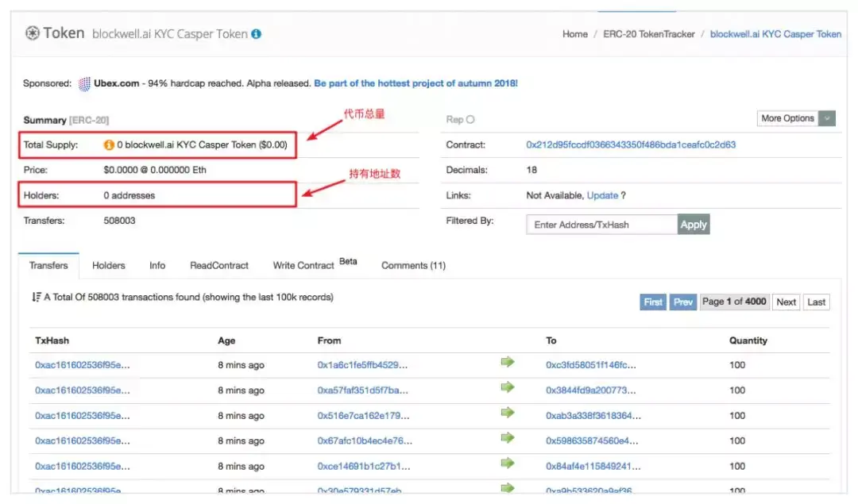Open the Comments (11) tab

[413, 265]
